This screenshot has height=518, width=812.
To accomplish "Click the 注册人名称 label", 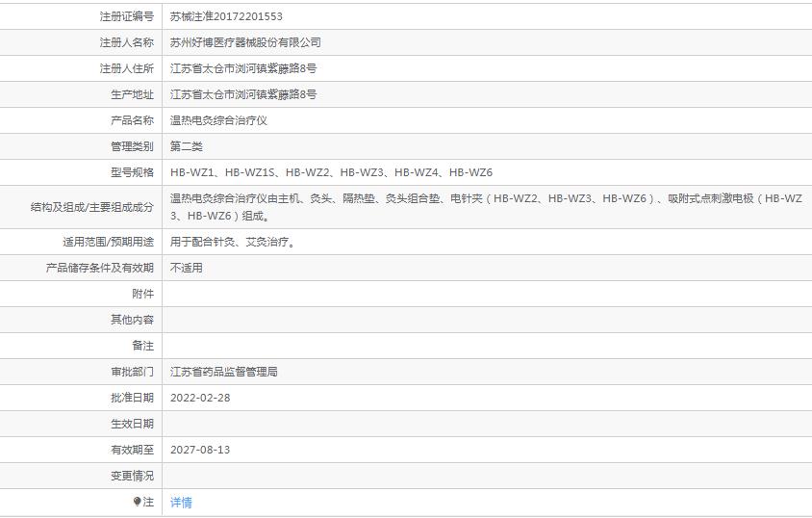I will point(127,42).
